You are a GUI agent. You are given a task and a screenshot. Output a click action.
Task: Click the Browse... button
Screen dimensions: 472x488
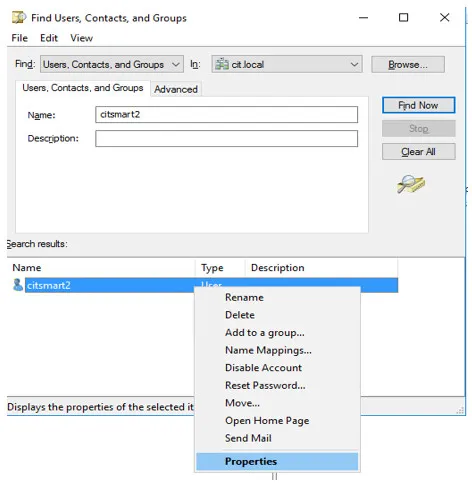click(x=408, y=64)
